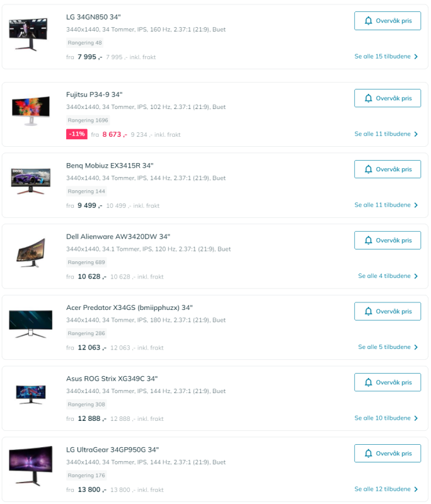
Task: Open 'Se alle 11 tilbudene' for Benq Mobiuz
Action: pos(386,205)
